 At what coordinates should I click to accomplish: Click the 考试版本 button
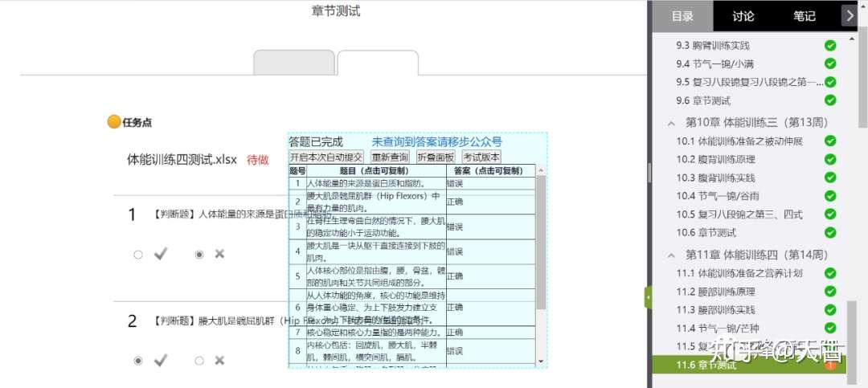click(481, 157)
